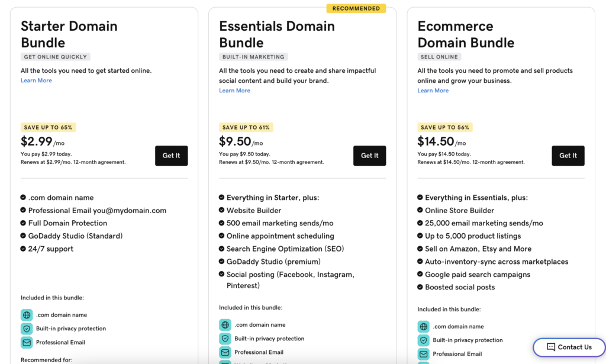This screenshot has width=606, height=364.
Task: Open Learn More in the Starter bundle card
Action: click(x=36, y=80)
